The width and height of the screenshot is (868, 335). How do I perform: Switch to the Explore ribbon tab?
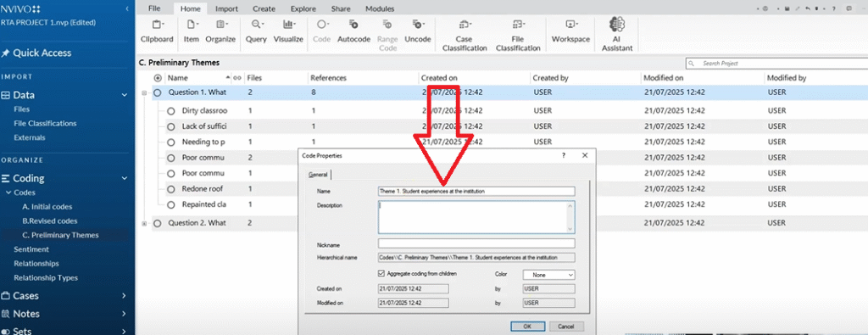pos(304,8)
